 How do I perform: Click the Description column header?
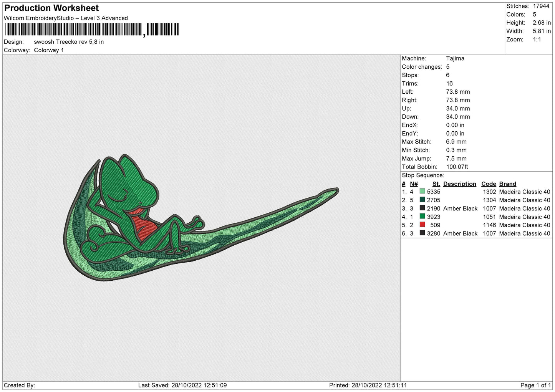(459, 184)
